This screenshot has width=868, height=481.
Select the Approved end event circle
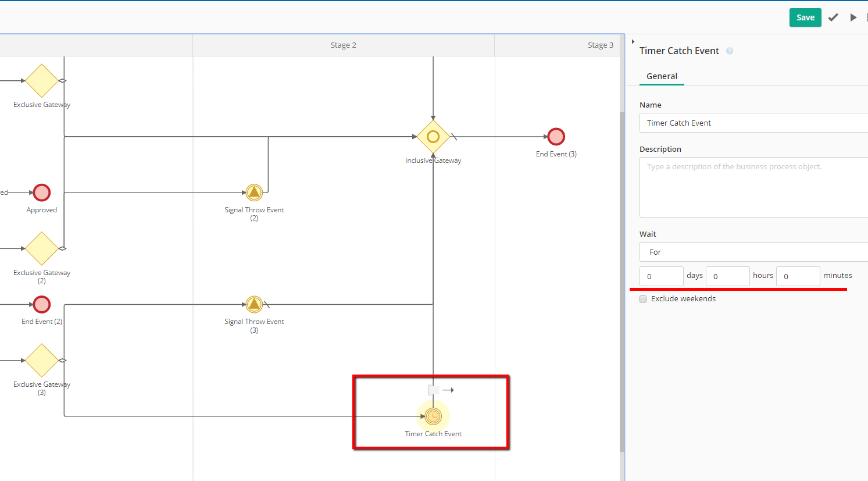pyautogui.click(x=42, y=193)
